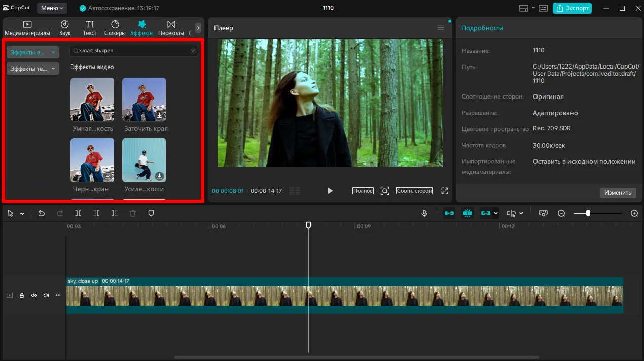Expand the Эффекты те... category dropdown
This screenshot has height=361, width=644.
33,69
